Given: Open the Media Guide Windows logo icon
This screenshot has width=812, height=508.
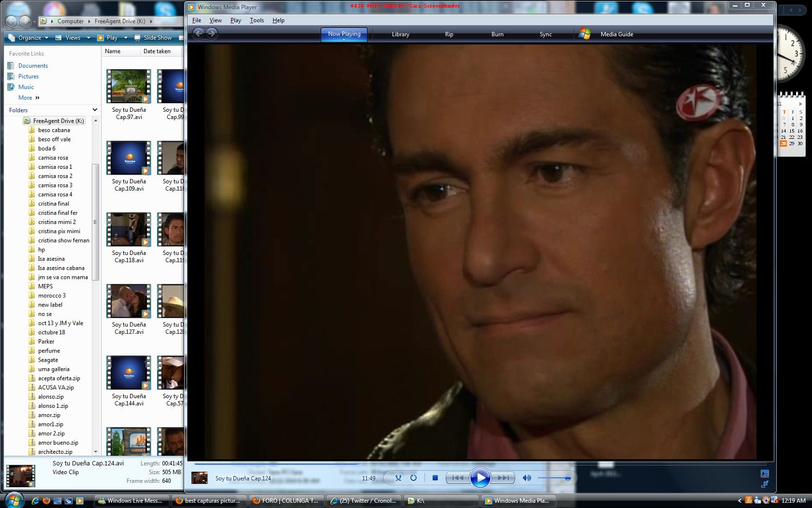Looking at the screenshot, I should point(585,34).
